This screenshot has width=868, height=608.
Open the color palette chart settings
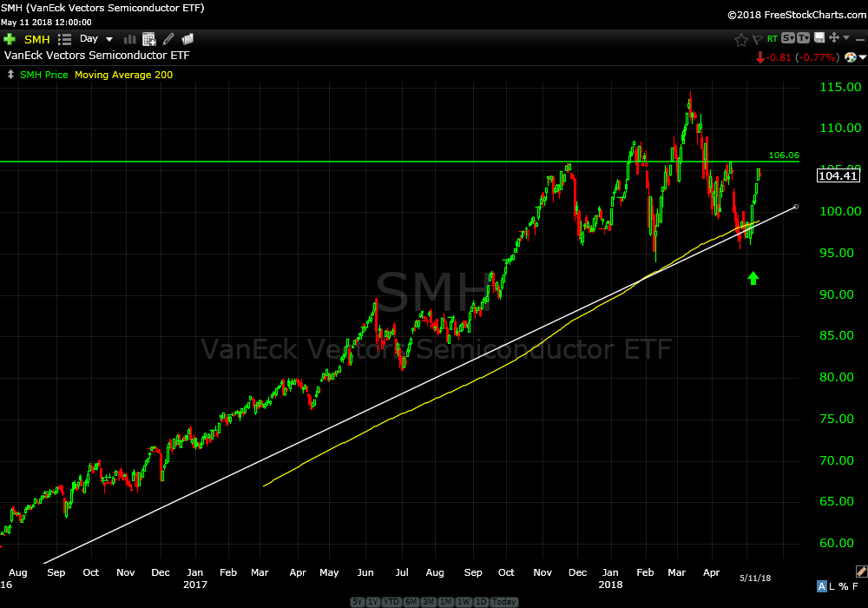point(851,57)
